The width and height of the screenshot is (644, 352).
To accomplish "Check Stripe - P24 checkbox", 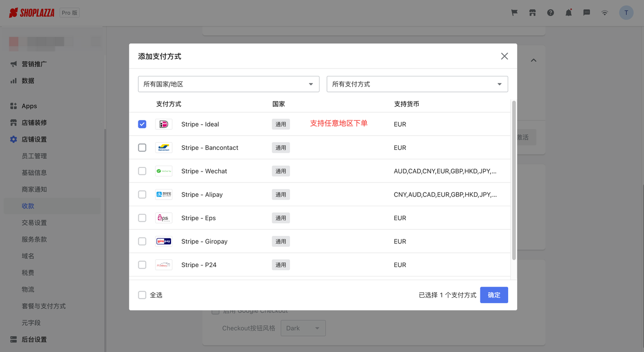I will pos(142,265).
